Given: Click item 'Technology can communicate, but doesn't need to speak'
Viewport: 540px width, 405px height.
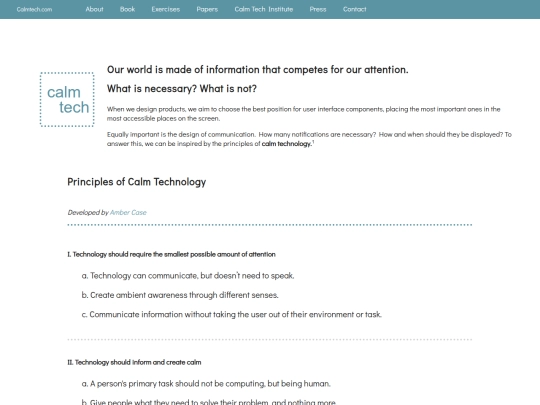Looking at the screenshot, I should (188, 276).
